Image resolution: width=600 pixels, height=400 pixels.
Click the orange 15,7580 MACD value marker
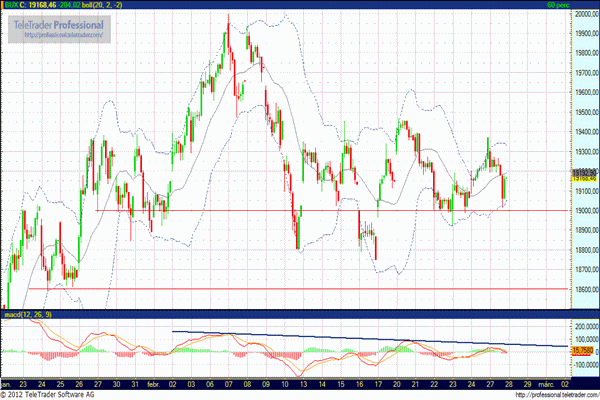[582, 350]
